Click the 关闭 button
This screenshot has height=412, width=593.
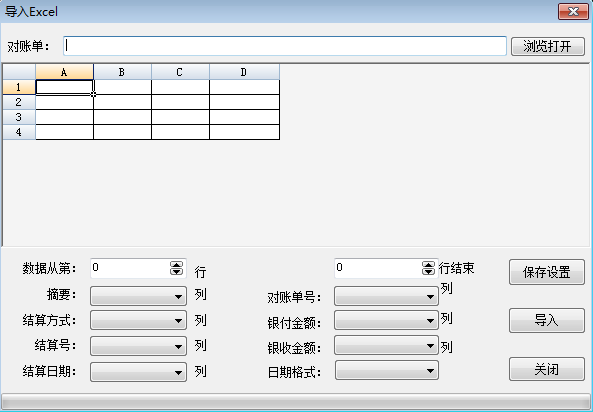(547, 369)
